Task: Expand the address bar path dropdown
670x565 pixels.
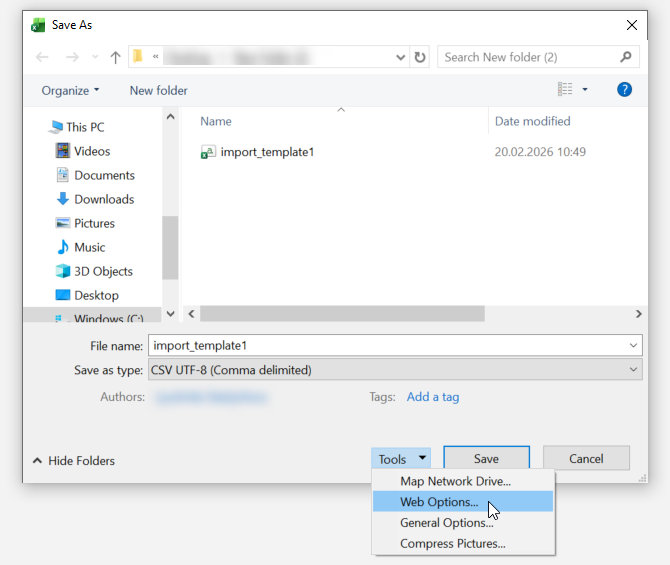Action: point(400,57)
